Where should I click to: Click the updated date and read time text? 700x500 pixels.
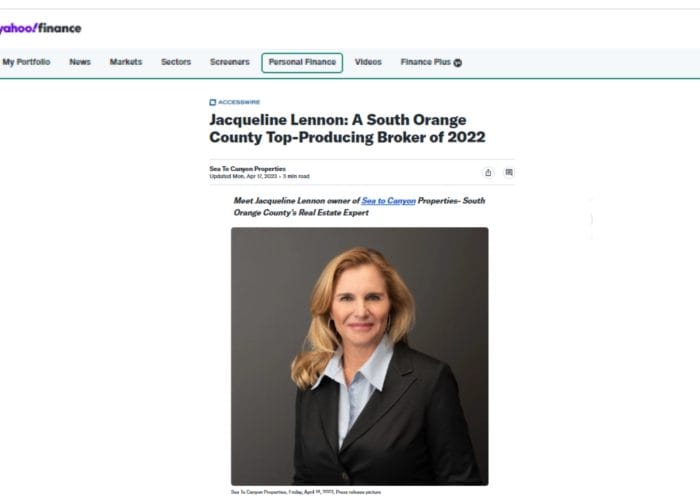click(259, 176)
